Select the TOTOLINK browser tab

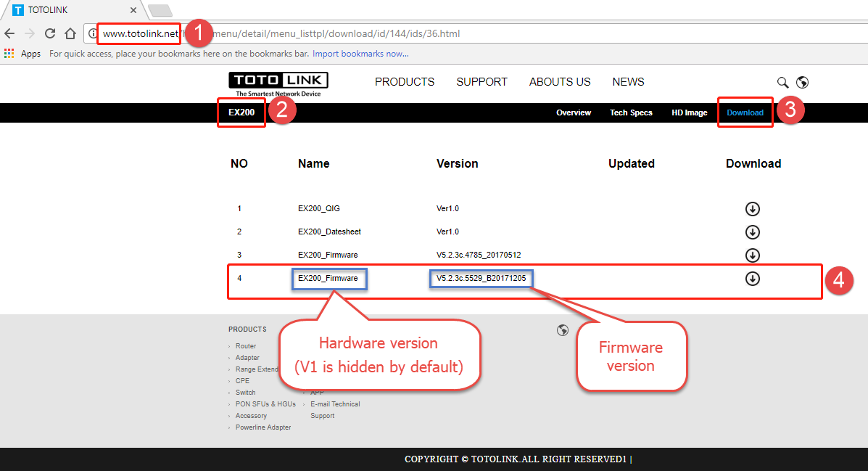[72, 10]
